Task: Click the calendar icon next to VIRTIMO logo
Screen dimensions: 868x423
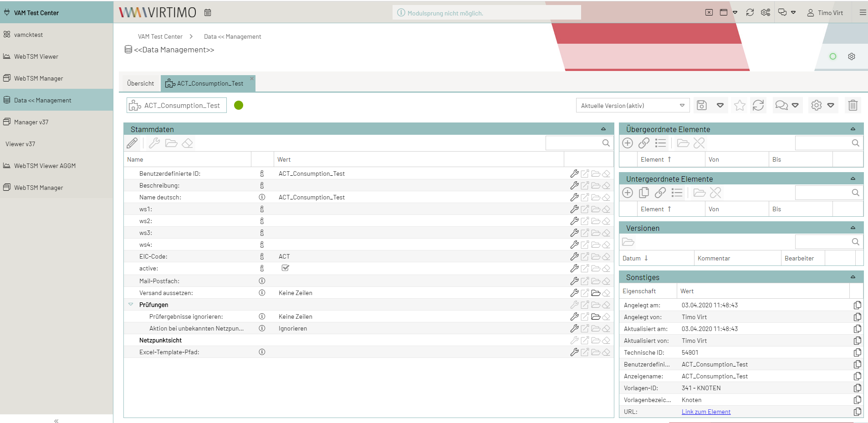Action: (x=208, y=13)
